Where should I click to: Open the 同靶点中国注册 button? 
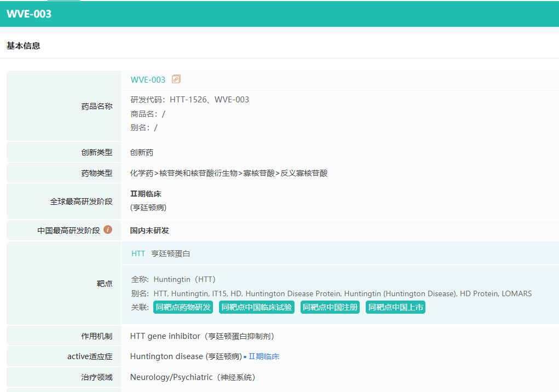coord(330,307)
